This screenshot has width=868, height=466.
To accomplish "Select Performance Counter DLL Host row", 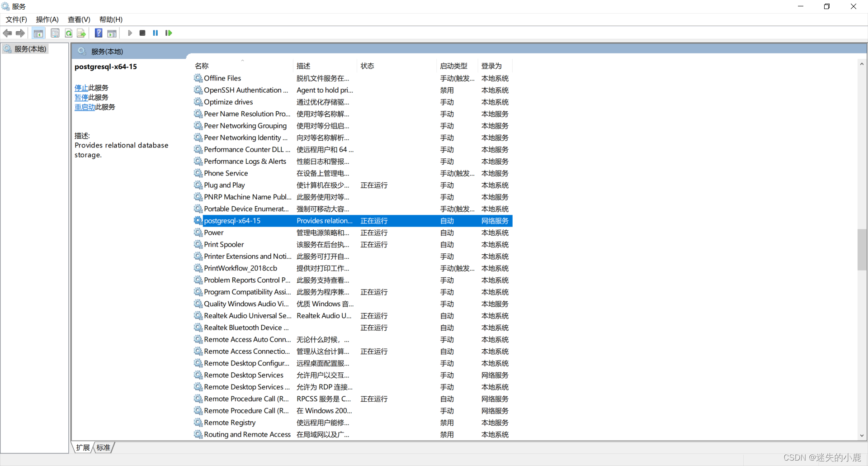I will point(353,149).
